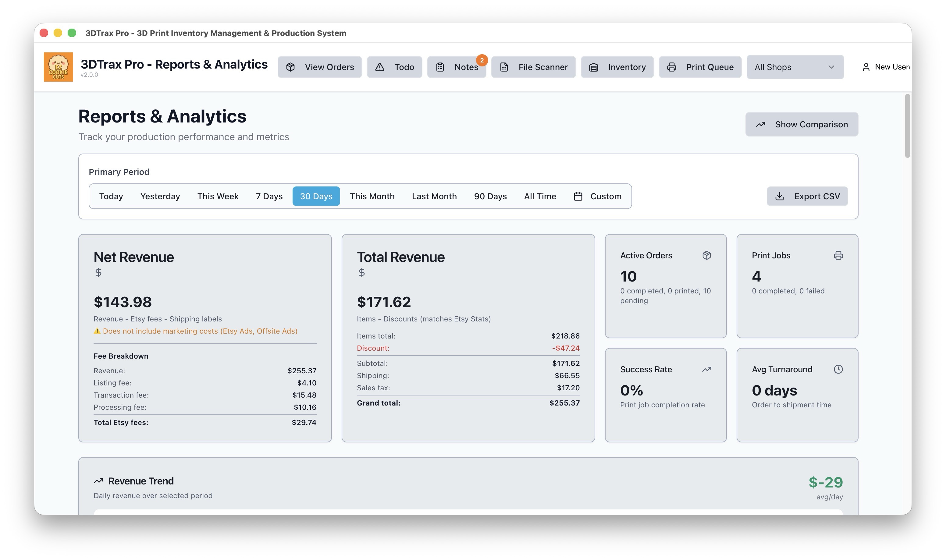Click the Revenue Trend chart icon

(98, 481)
